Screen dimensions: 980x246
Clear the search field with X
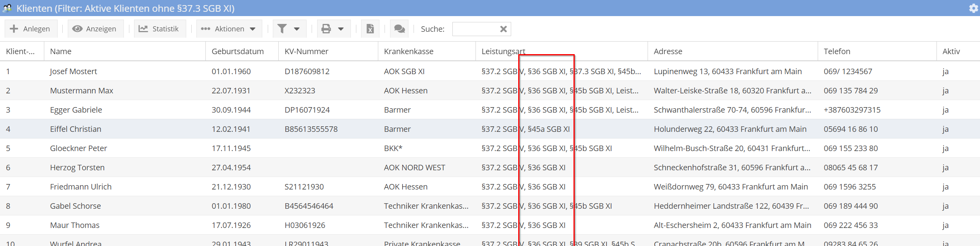pos(503,29)
